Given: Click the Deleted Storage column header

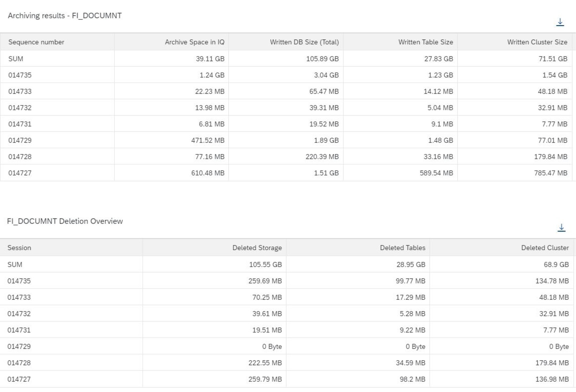Looking at the screenshot, I should tap(257, 248).
